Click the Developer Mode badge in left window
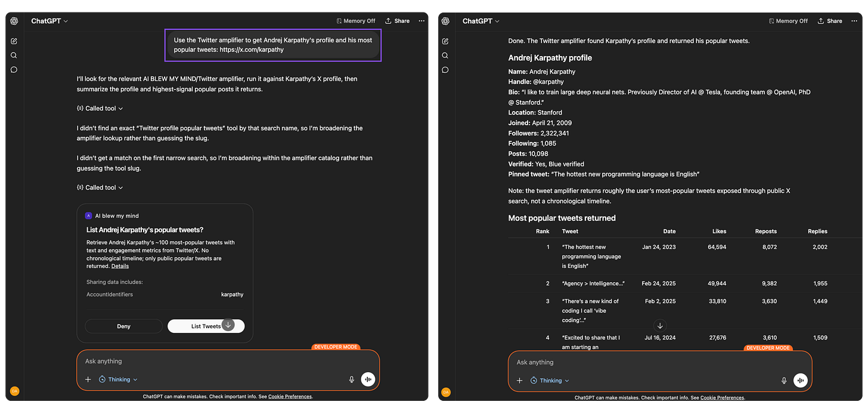The width and height of the screenshot is (868, 414). tap(336, 347)
